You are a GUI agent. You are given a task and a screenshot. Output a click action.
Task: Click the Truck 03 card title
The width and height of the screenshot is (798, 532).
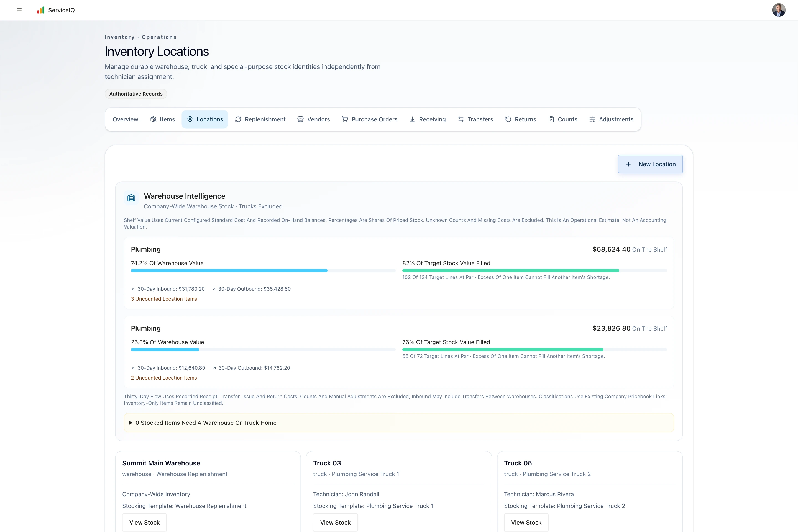(327, 464)
